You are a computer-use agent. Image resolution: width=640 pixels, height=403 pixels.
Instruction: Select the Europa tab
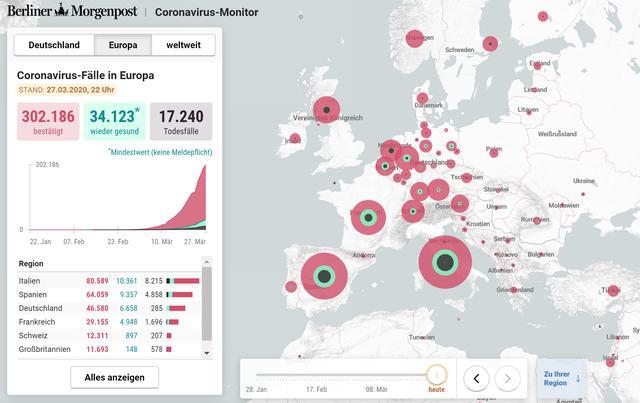pos(123,45)
